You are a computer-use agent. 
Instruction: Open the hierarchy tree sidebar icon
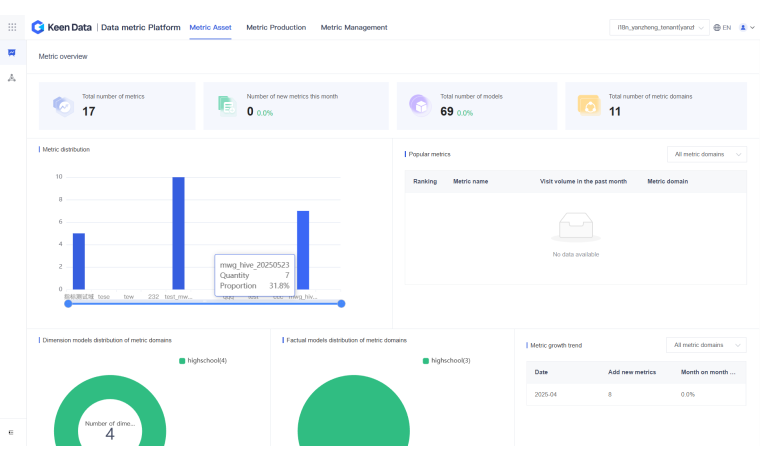(12, 77)
